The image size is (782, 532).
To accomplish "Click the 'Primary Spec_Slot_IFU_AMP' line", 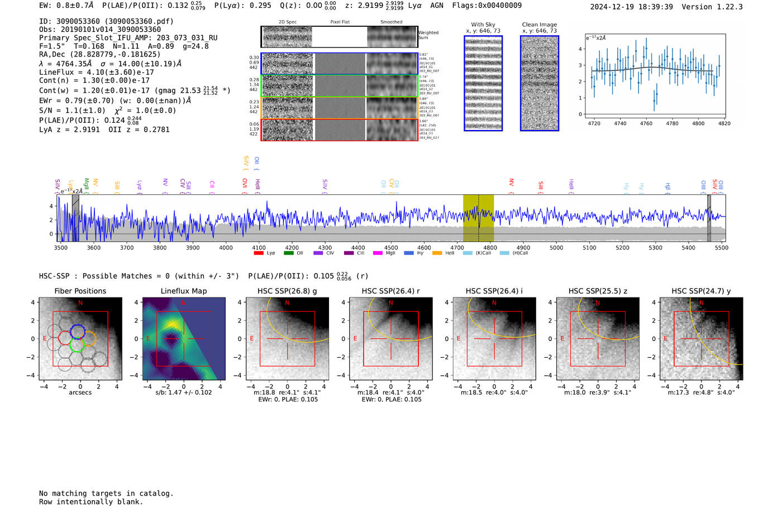I will tap(128, 38).
